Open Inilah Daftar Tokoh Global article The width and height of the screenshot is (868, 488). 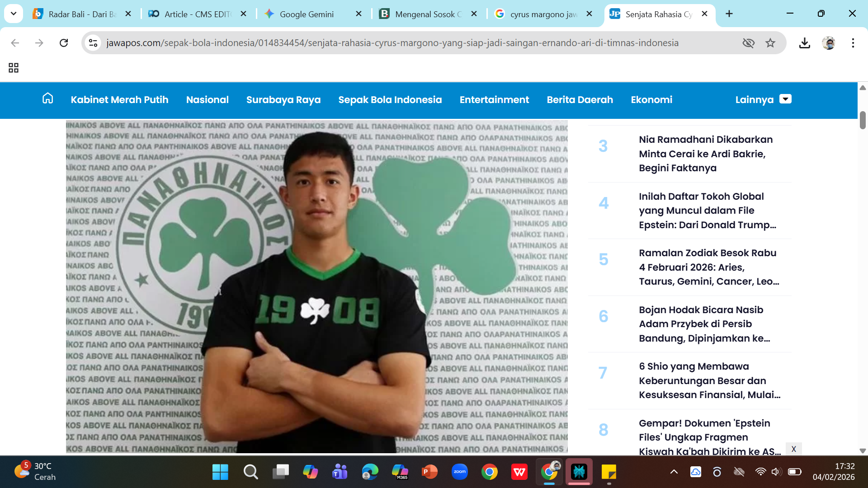pyautogui.click(x=708, y=211)
